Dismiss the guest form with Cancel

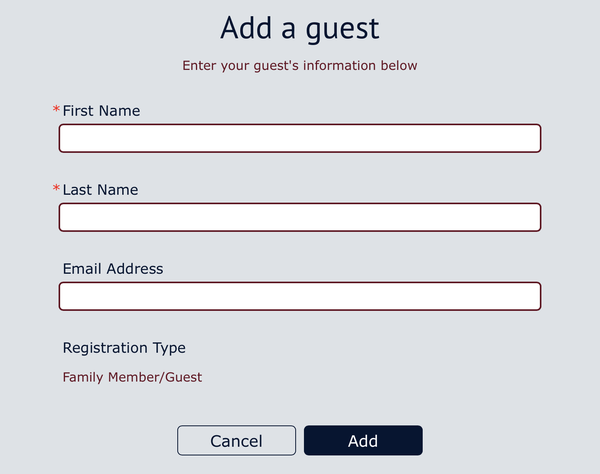236,441
